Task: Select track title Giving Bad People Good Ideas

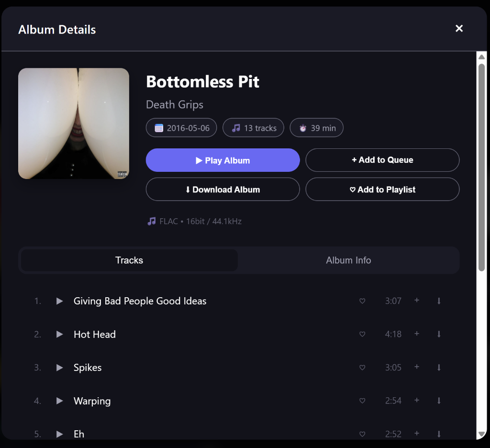Action: pyautogui.click(x=140, y=301)
